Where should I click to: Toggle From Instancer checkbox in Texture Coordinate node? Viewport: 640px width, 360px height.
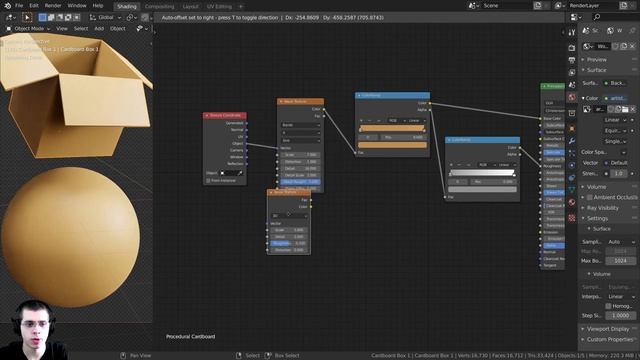coord(208,180)
